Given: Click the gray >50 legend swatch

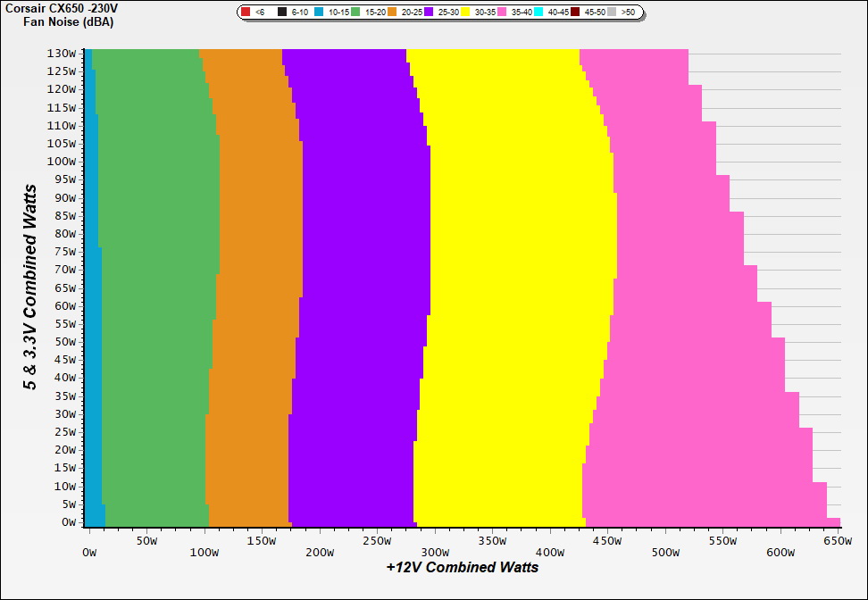Looking at the screenshot, I should tap(612, 12).
